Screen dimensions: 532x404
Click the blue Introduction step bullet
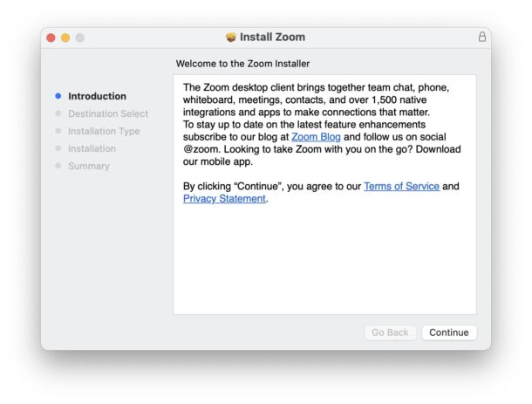click(x=58, y=96)
